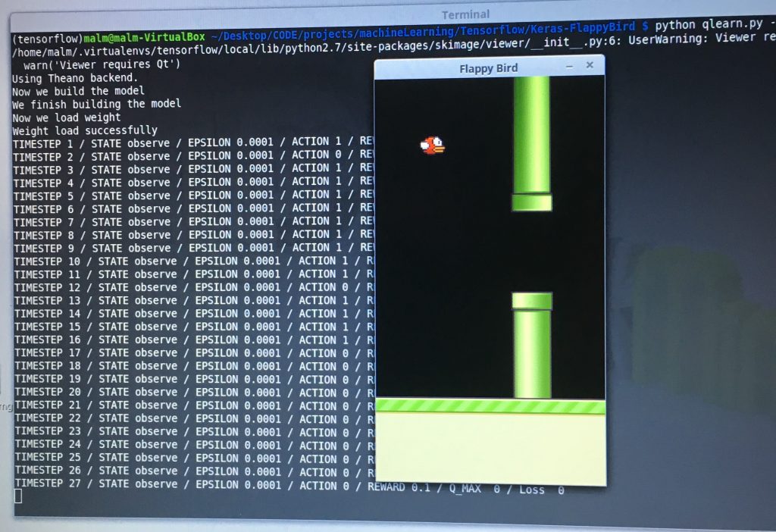Image resolution: width=776 pixels, height=532 pixels.
Task: Click the TIMESTEP 9 log line
Action: pyautogui.click(x=193, y=248)
